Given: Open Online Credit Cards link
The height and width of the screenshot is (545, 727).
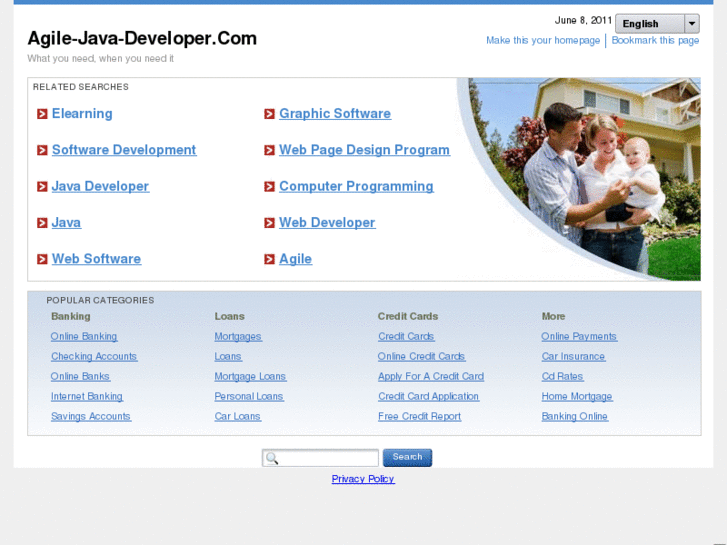Looking at the screenshot, I should (x=421, y=356).
